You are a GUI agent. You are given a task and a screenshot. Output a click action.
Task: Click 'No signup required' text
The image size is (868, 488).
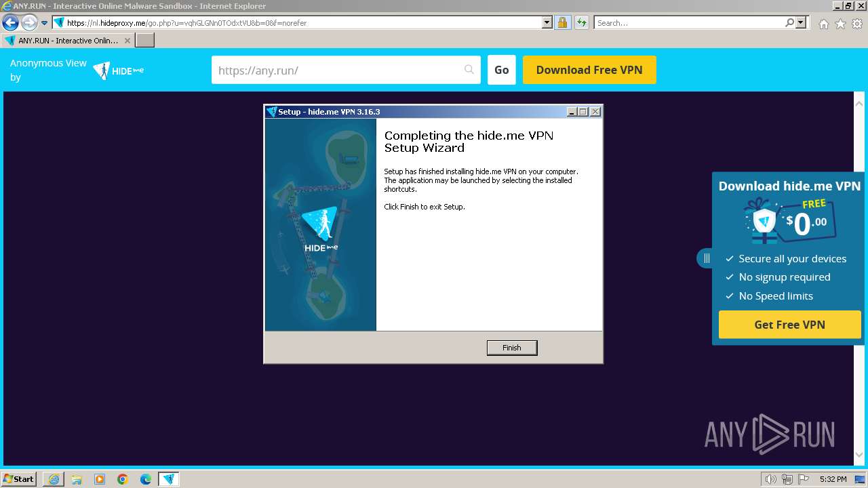point(785,277)
